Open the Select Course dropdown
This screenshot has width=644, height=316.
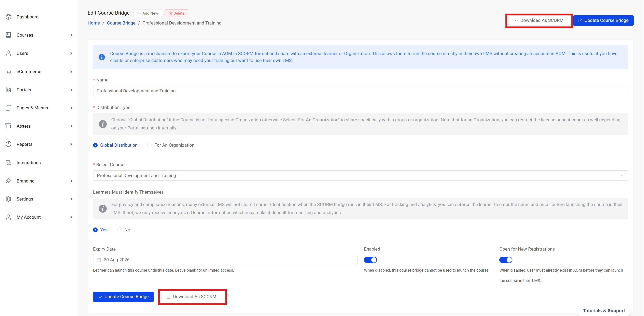tap(360, 175)
